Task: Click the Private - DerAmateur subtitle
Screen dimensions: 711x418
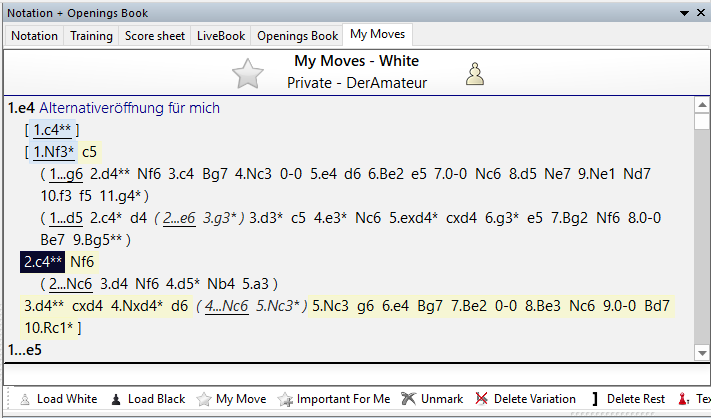Action: tap(357, 83)
